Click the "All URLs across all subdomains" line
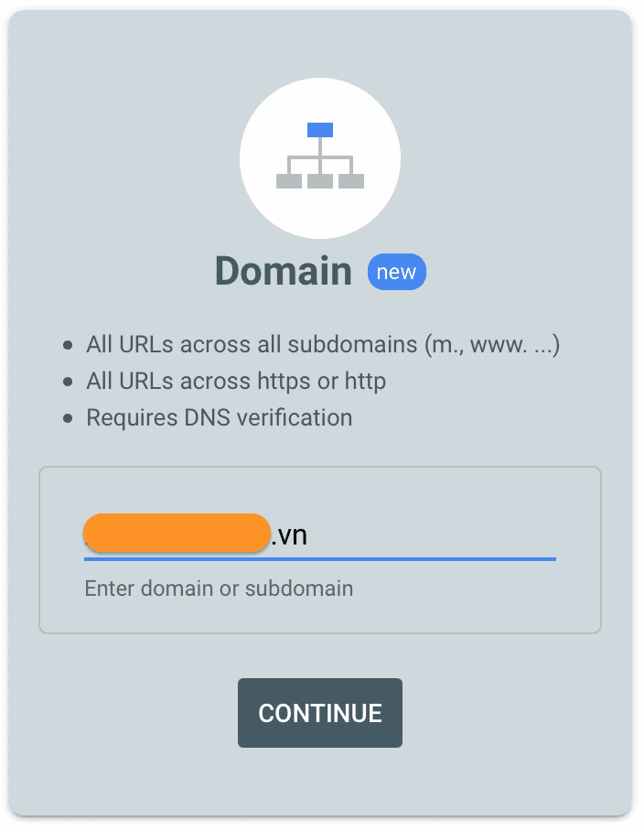 [322, 345]
